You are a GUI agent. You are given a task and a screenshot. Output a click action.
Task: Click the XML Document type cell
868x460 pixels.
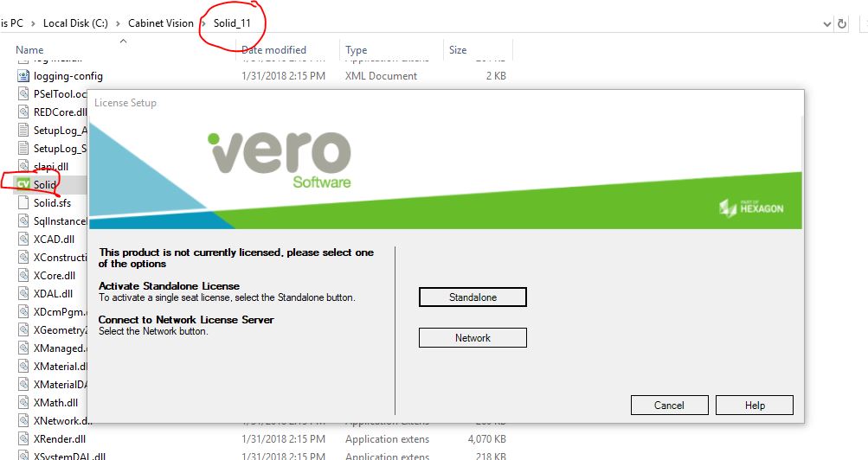point(381,76)
